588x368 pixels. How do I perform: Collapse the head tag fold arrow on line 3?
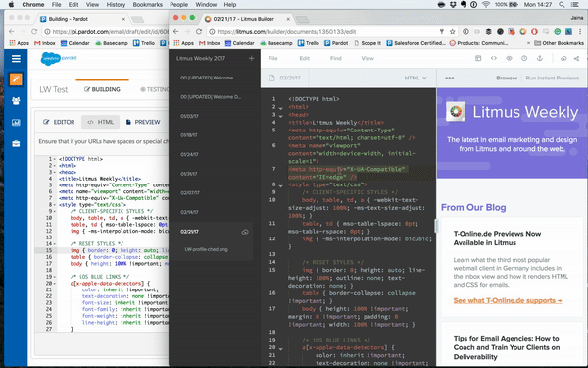click(280, 116)
